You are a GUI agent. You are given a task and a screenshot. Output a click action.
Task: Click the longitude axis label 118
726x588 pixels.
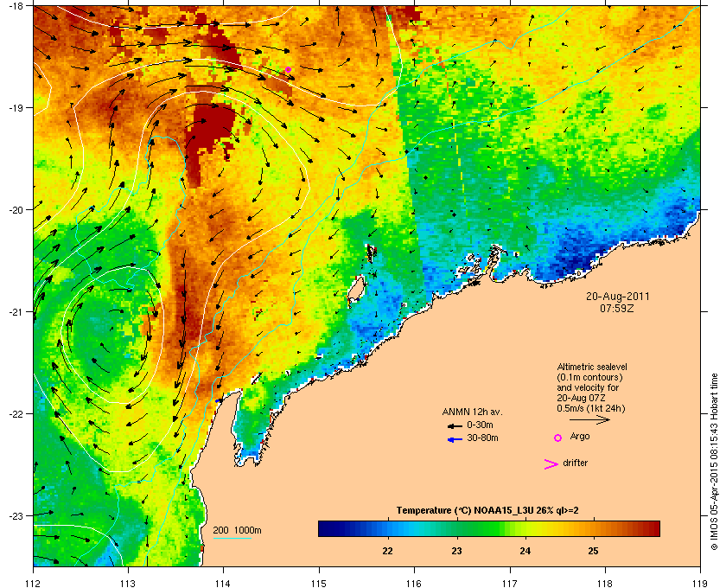[605, 583]
